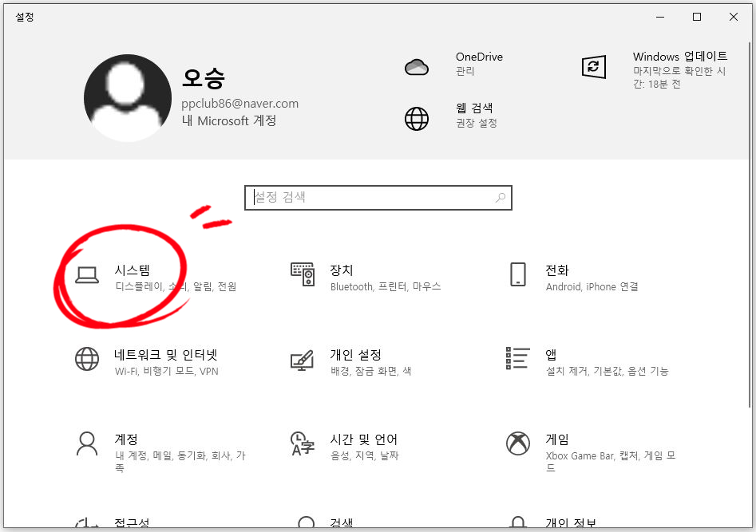Select the 시간 및 언어 icon

tap(303, 443)
